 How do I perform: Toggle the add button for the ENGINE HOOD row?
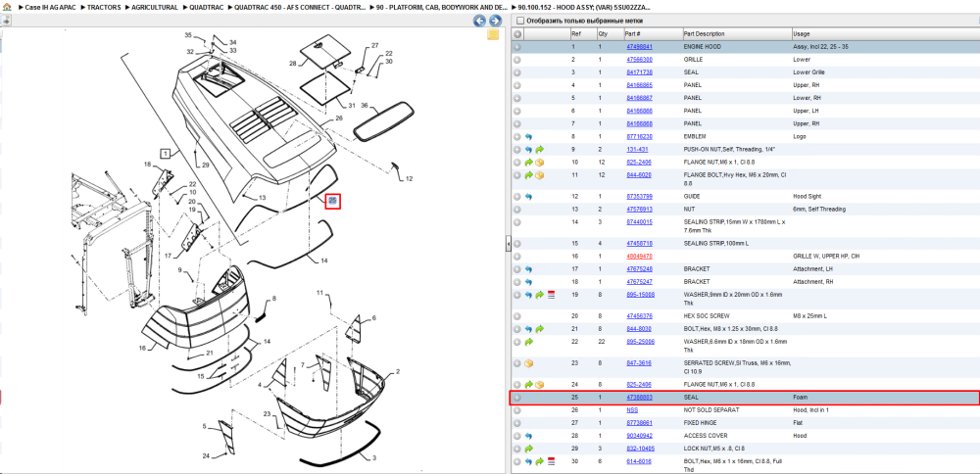517,47
